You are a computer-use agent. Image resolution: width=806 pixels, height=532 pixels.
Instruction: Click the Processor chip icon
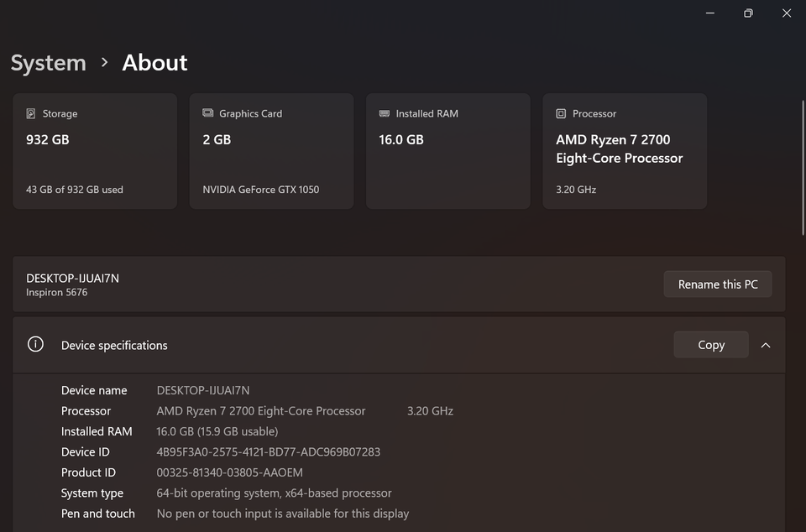pos(561,113)
